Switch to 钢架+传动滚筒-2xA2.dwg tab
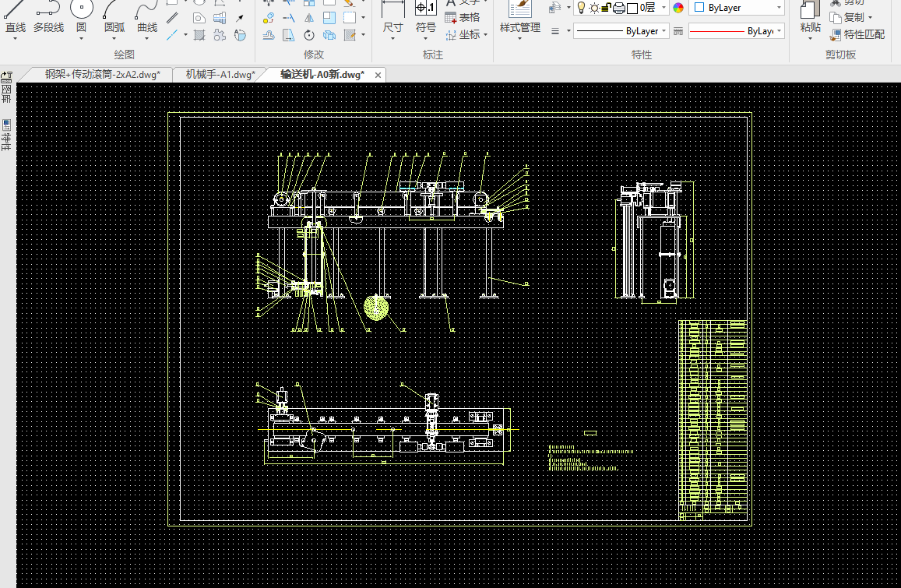The image size is (901, 588). click(x=102, y=75)
